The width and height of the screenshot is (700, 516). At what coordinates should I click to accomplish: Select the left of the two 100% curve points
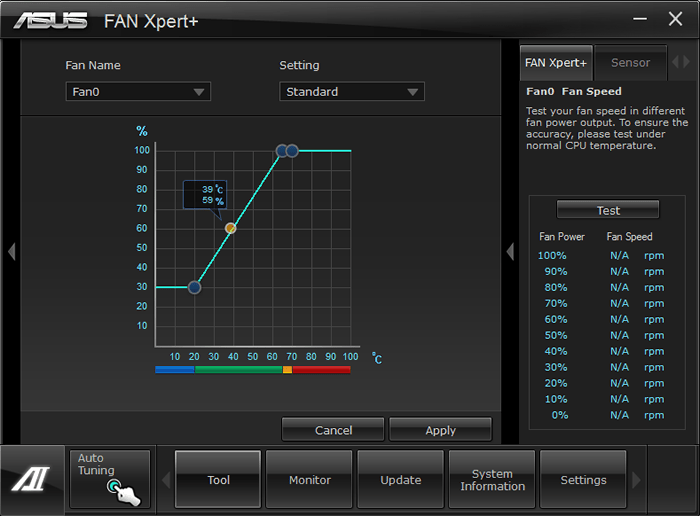click(x=282, y=151)
